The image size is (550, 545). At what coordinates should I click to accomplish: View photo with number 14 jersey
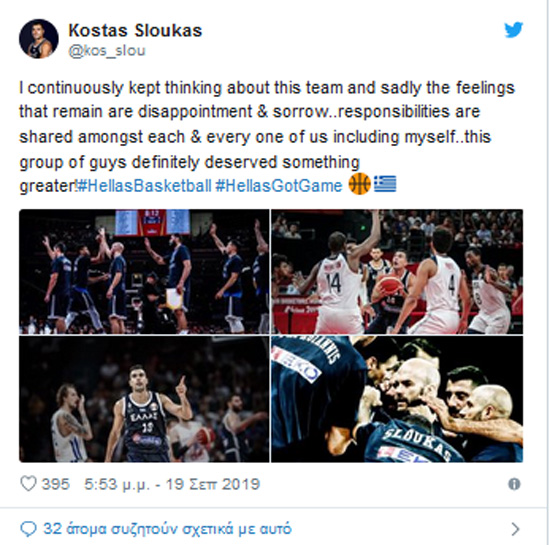coord(397,271)
